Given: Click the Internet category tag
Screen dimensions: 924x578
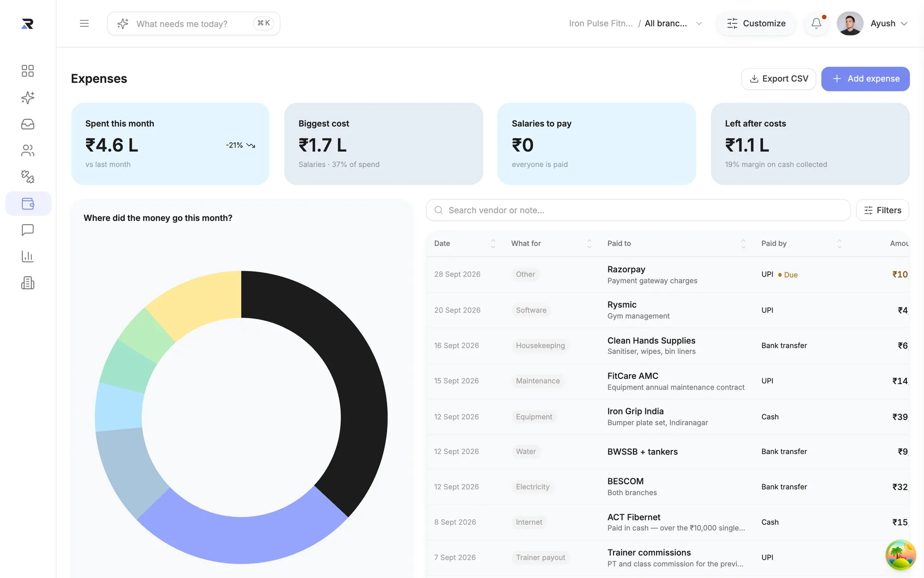Looking at the screenshot, I should click(529, 522).
